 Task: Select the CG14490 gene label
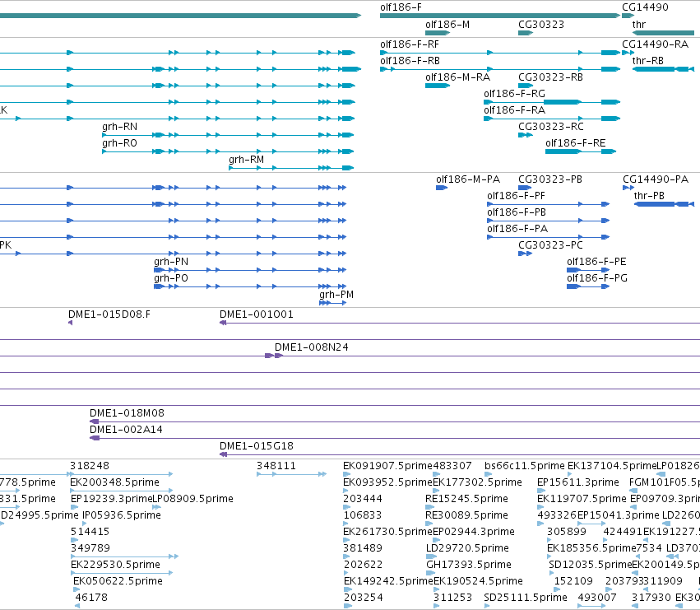point(645,7)
